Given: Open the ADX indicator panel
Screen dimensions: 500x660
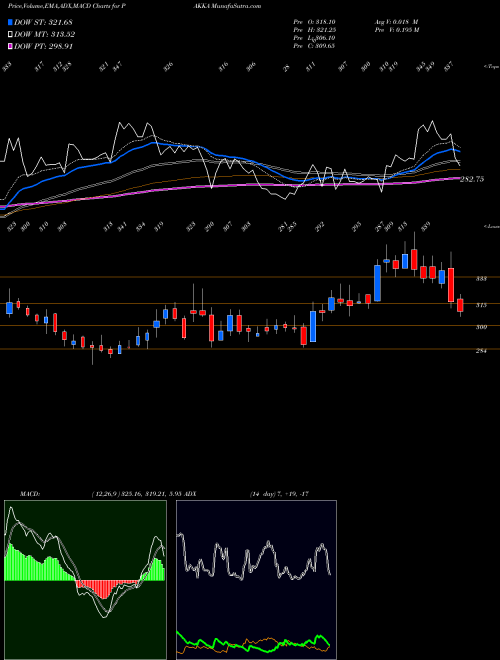Looking at the screenshot, I should [x=256, y=580].
